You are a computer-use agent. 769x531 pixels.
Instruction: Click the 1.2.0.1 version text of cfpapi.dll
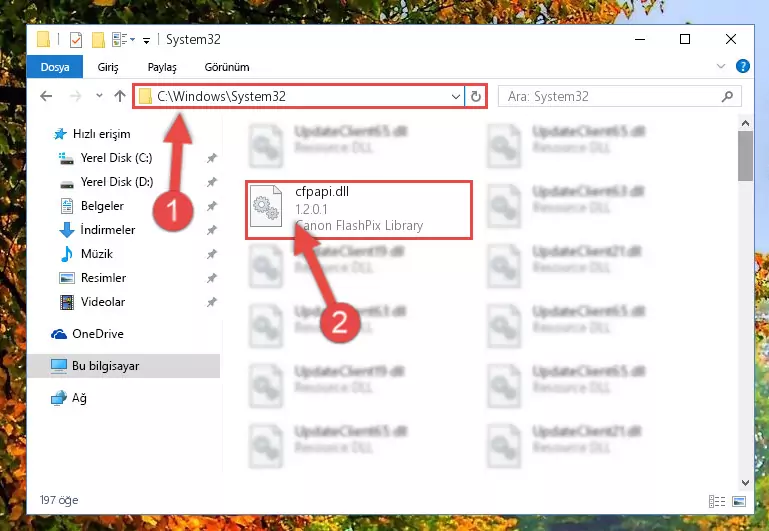[x=311, y=209]
